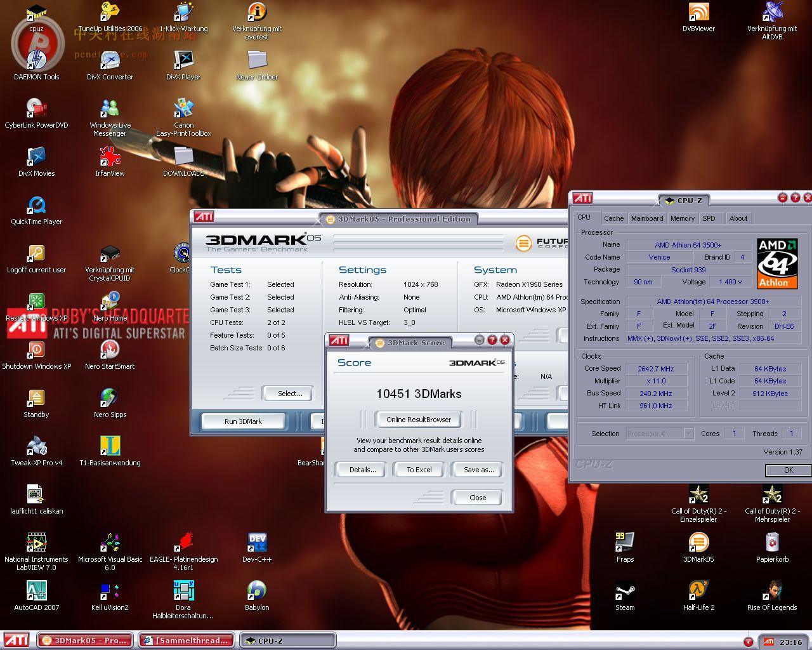Click the Core Speed 2642.7 MHz value

(x=656, y=369)
